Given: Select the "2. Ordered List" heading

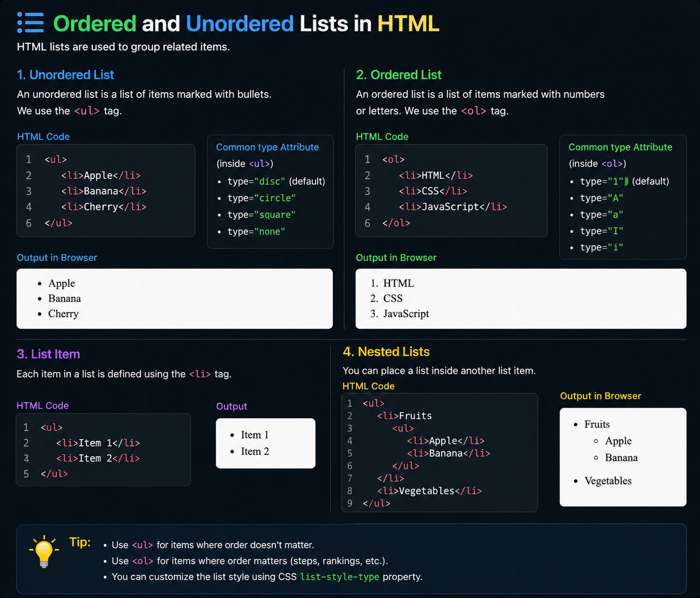Looking at the screenshot, I should click(399, 75).
